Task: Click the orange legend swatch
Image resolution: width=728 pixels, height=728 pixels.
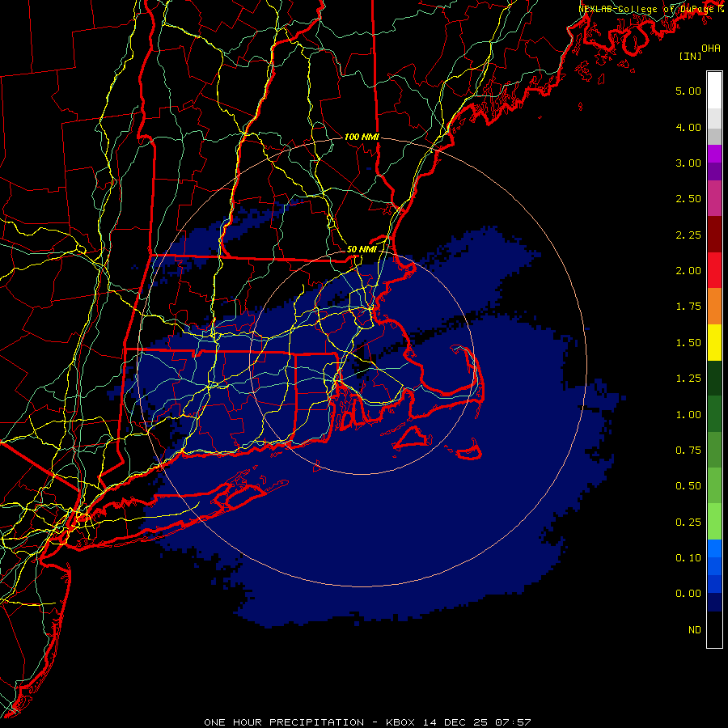Action: click(x=714, y=307)
